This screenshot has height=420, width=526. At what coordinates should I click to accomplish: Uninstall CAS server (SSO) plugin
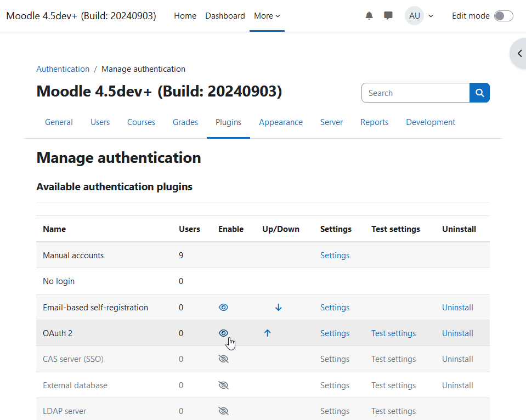click(x=457, y=359)
